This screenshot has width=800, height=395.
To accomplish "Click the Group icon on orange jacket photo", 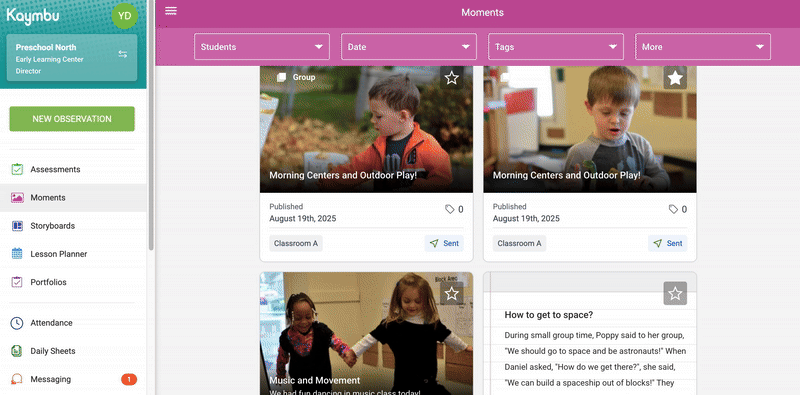I will tap(281, 77).
